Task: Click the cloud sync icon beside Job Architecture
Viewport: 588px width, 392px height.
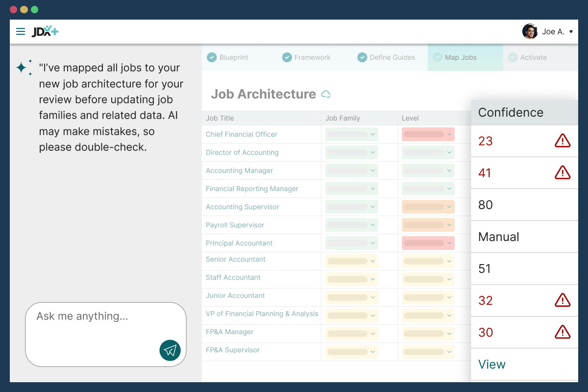Action: pyautogui.click(x=326, y=94)
